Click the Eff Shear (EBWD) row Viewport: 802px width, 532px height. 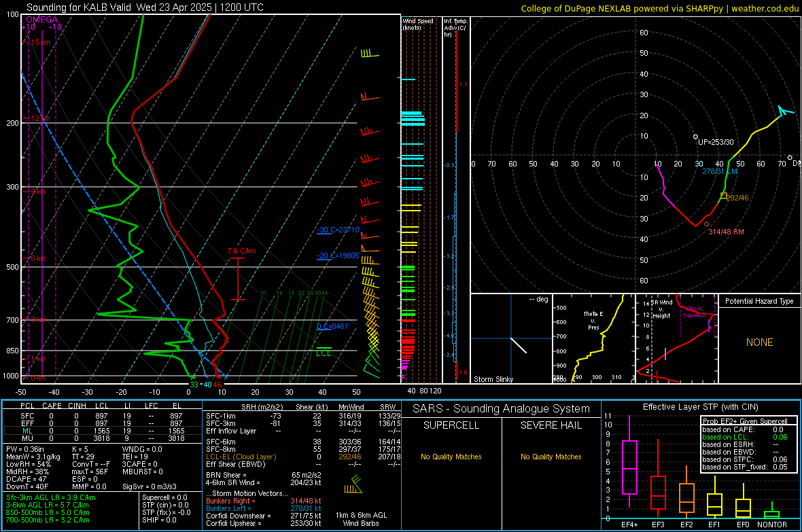pos(303,464)
